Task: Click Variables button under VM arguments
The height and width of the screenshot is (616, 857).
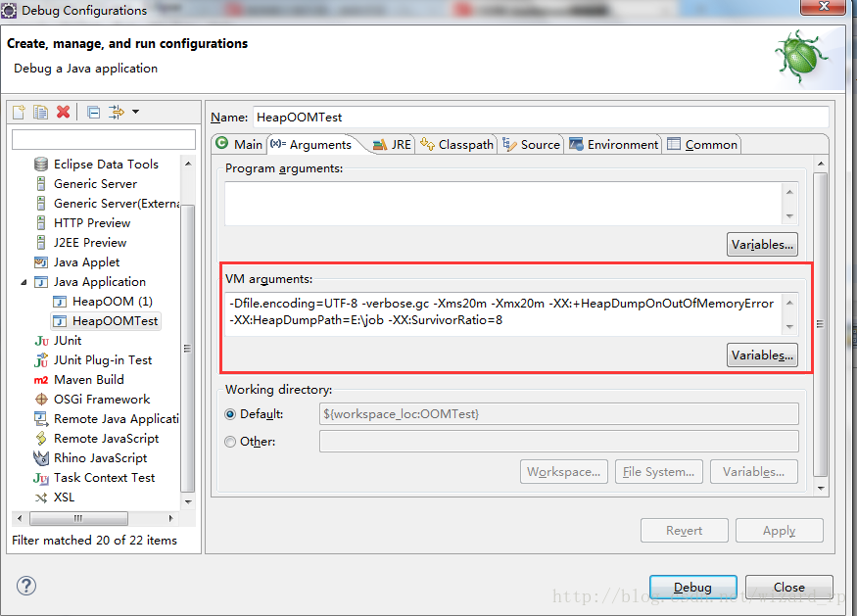Action: point(762,355)
